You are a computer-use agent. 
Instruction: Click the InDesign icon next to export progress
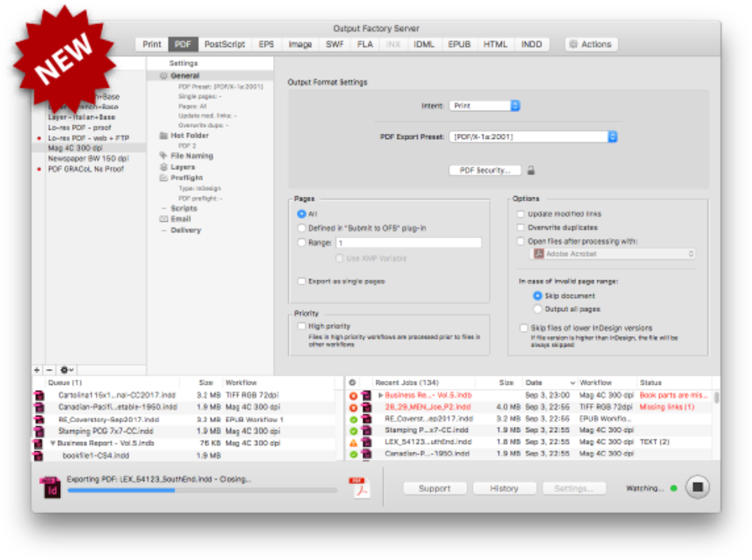pyautogui.click(x=50, y=487)
